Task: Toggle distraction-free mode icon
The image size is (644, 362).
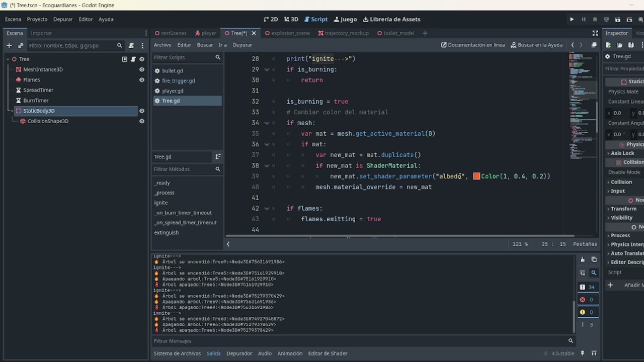Action: point(595,33)
